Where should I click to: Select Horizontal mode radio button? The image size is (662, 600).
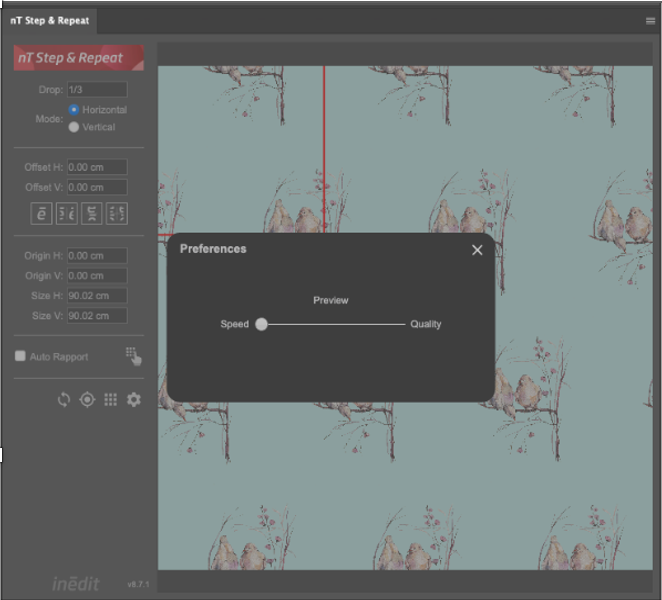point(74,110)
